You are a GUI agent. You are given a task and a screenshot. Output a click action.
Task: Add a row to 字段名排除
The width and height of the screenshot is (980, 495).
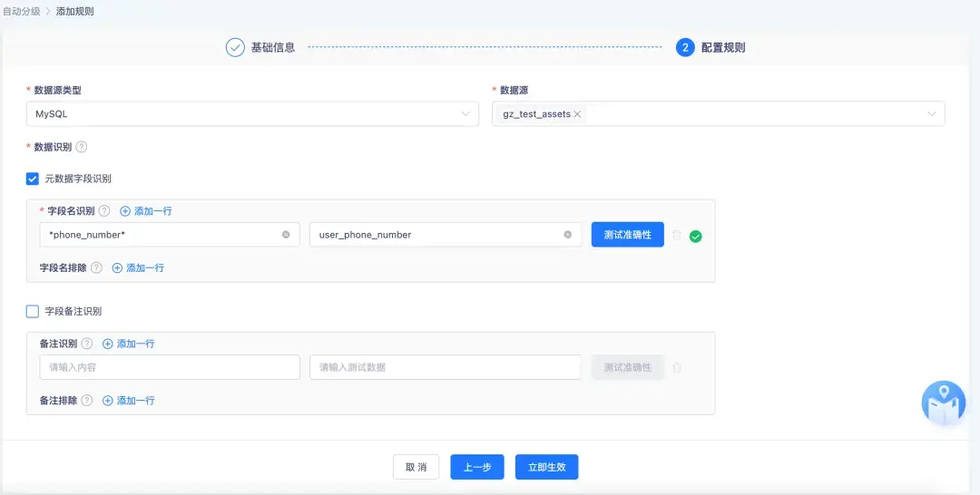[x=138, y=267]
